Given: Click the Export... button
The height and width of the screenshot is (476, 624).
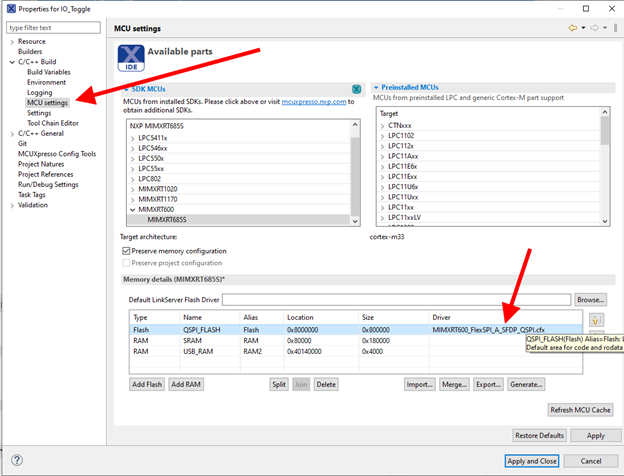Looking at the screenshot, I should tap(488, 384).
